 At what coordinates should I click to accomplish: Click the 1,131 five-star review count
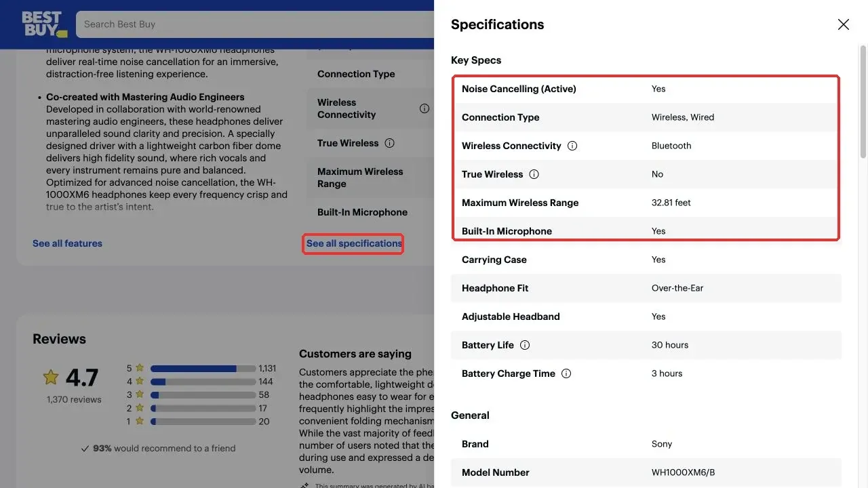[267, 369]
